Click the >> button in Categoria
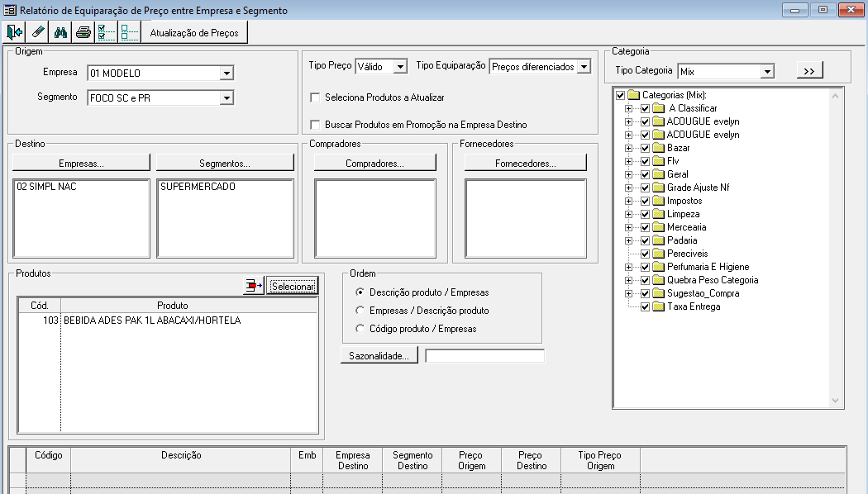868x494 pixels. [x=809, y=71]
